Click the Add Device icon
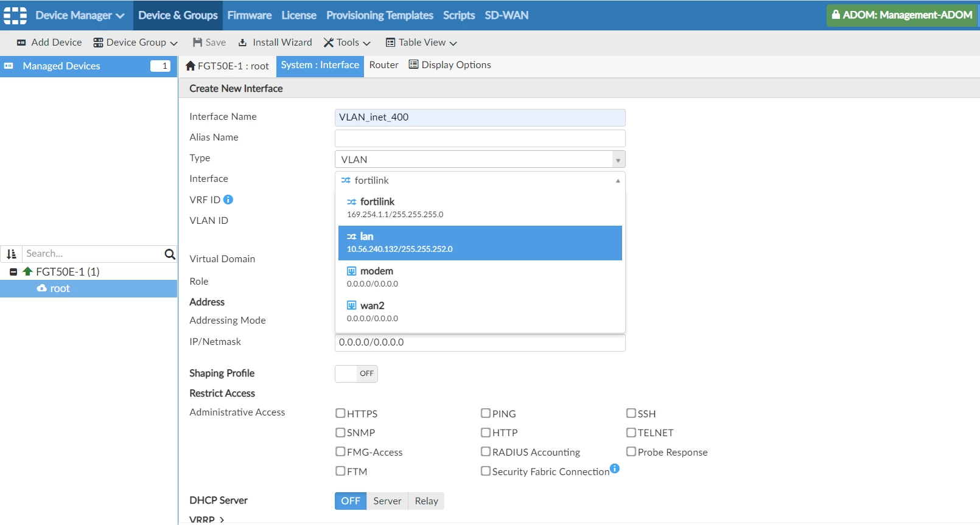 click(21, 43)
